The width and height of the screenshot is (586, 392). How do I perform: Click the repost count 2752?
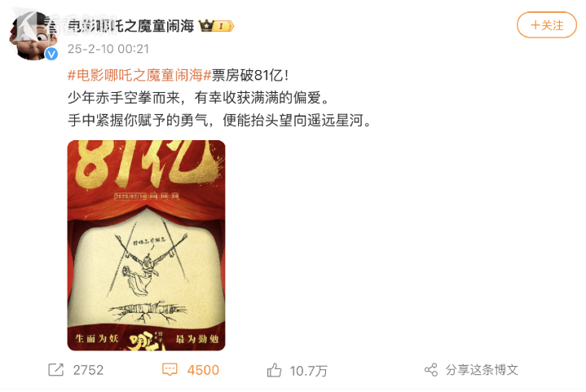(88, 370)
